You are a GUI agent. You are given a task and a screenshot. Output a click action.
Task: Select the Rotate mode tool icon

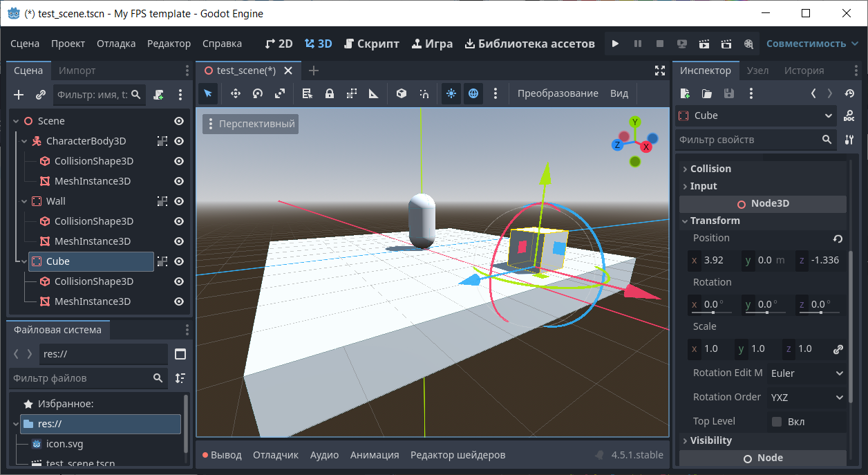pos(258,93)
